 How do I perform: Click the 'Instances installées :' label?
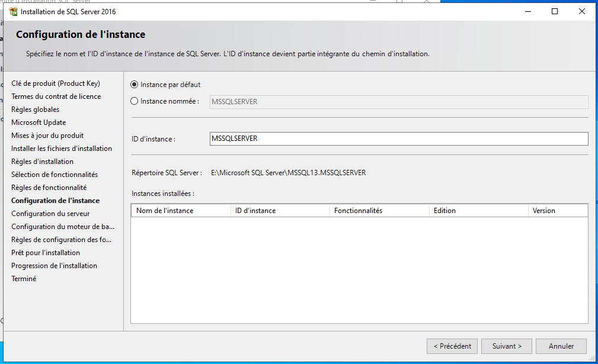coord(163,194)
